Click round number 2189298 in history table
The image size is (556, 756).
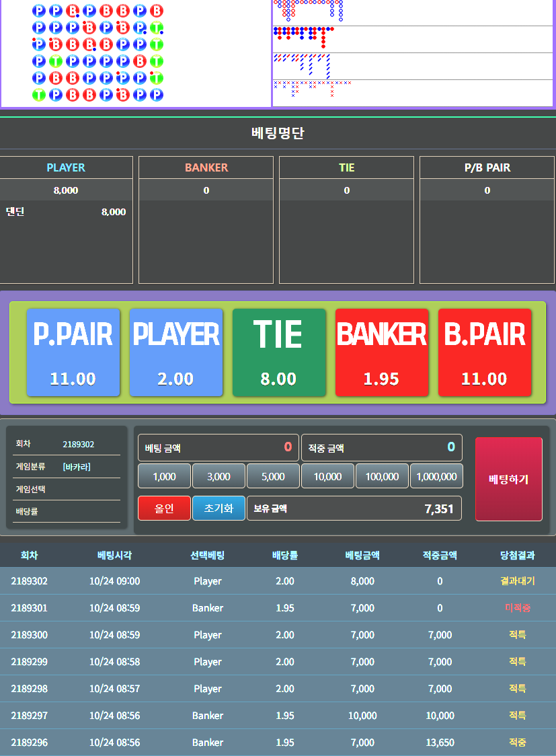tap(30, 689)
